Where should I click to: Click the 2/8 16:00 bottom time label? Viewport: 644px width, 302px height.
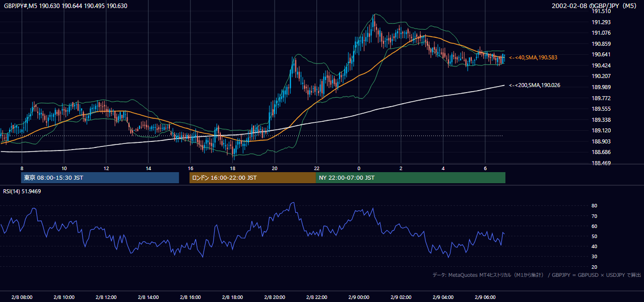tap(190, 297)
